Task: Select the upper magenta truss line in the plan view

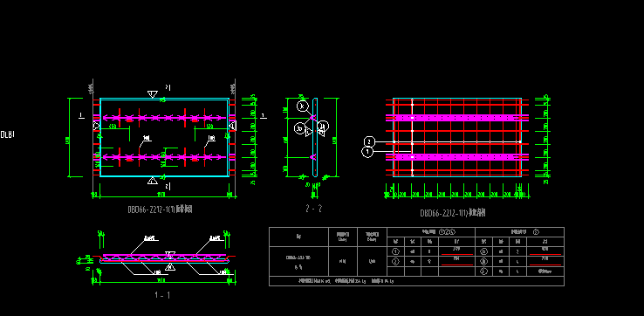Action: (164, 118)
